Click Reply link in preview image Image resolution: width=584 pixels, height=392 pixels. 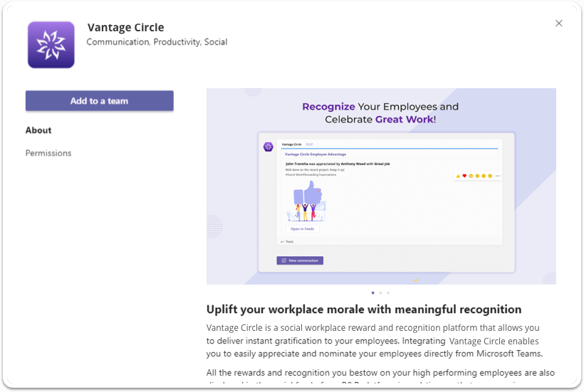point(287,242)
